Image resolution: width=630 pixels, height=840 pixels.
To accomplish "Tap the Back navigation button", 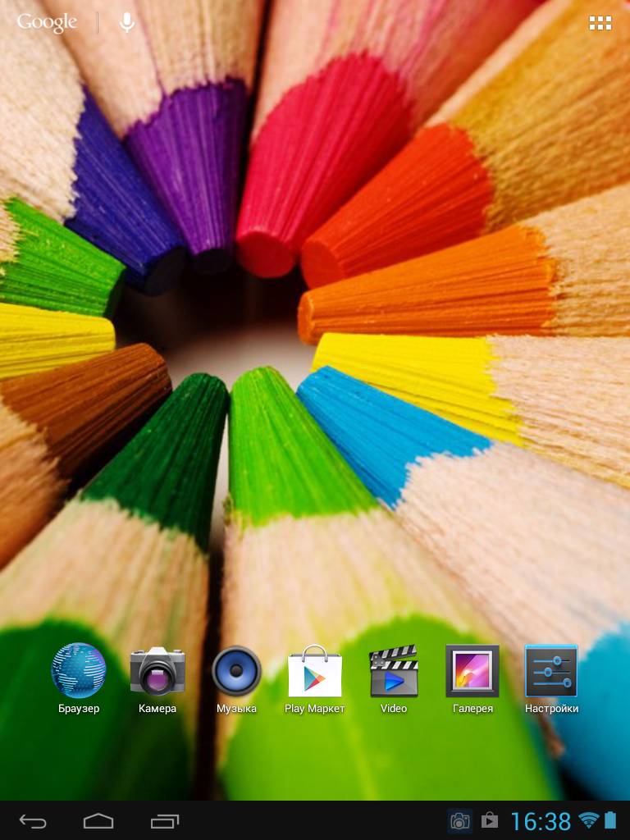I will (x=33, y=820).
